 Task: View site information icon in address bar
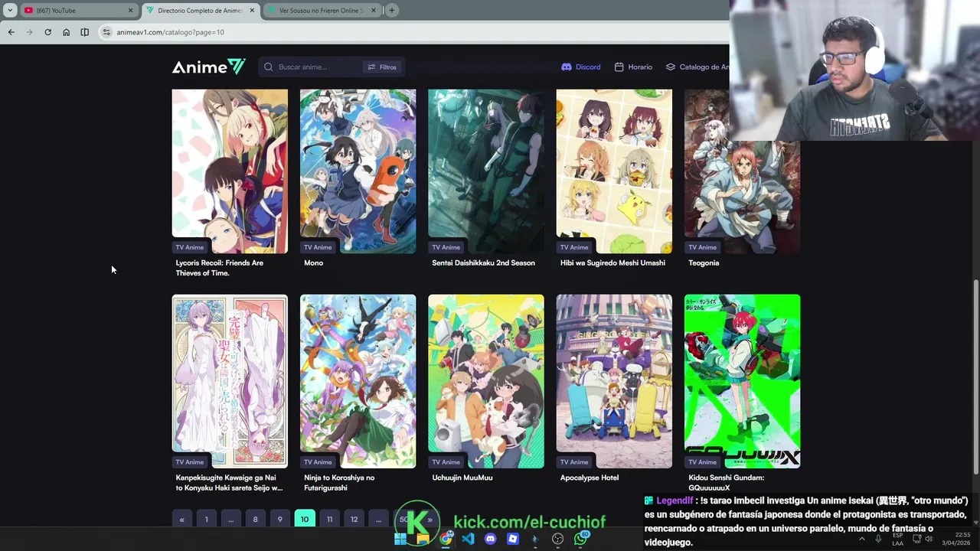click(106, 32)
